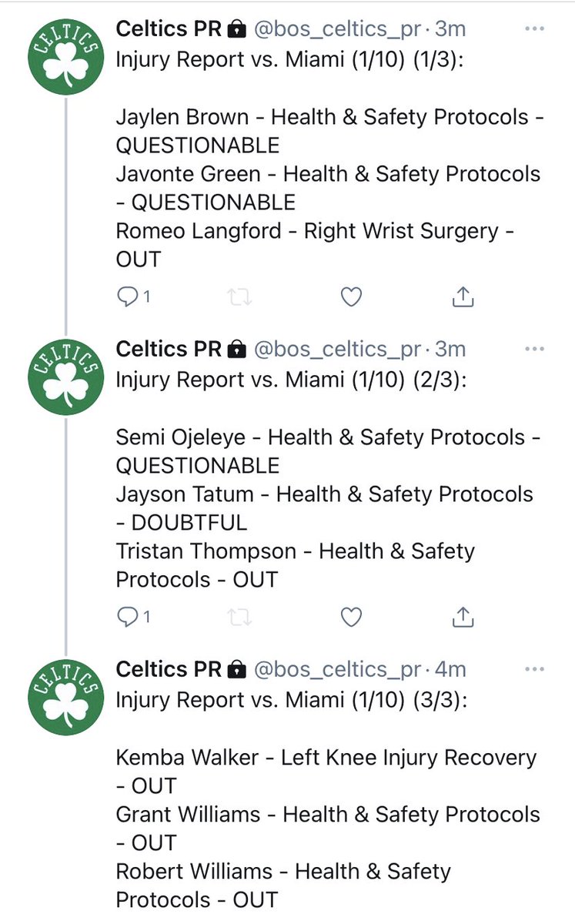Share the (1/3) injury report tweet
575x924 pixels.
pyautogui.click(x=462, y=296)
